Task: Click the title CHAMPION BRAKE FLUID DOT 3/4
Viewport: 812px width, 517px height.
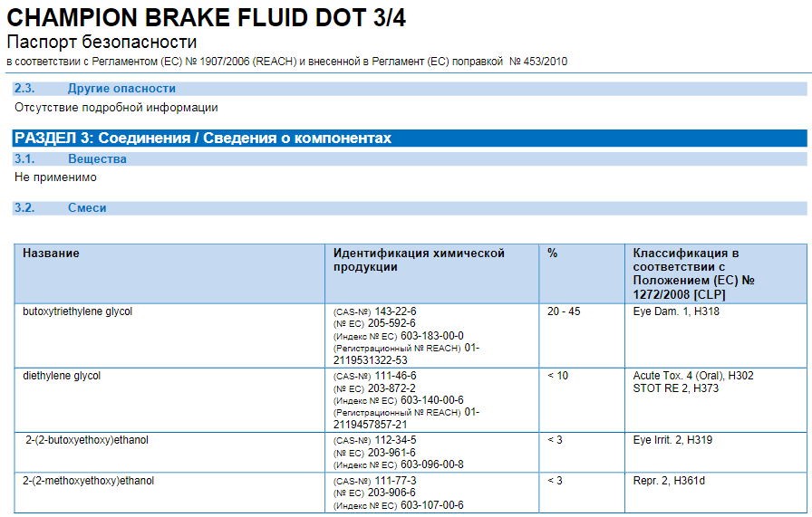Action: coord(206,17)
